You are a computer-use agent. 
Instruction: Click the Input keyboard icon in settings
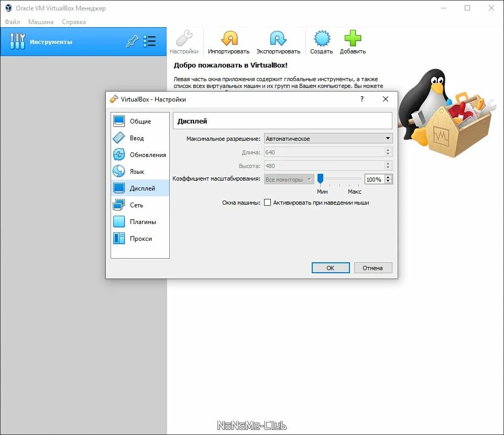pos(119,138)
